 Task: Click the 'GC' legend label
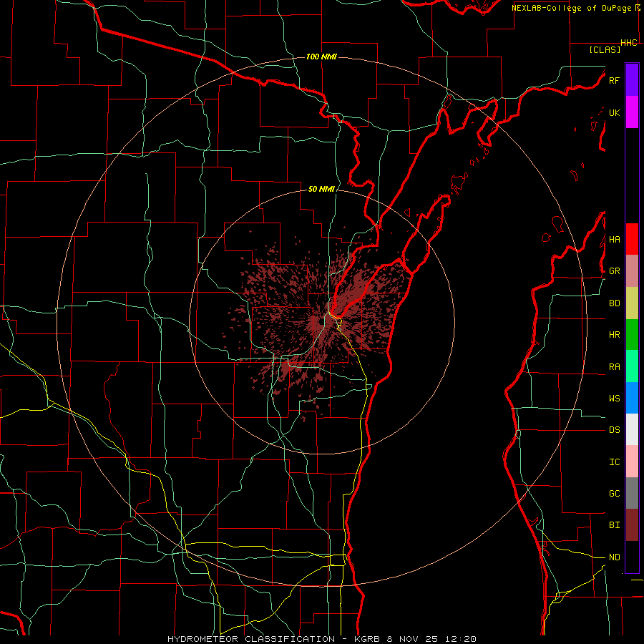[614, 494]
